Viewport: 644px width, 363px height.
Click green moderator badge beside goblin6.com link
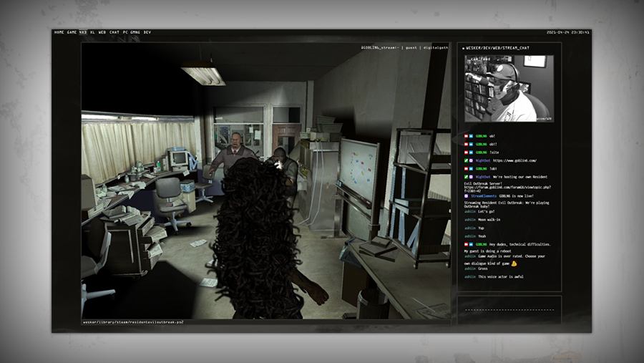point(466,161)
